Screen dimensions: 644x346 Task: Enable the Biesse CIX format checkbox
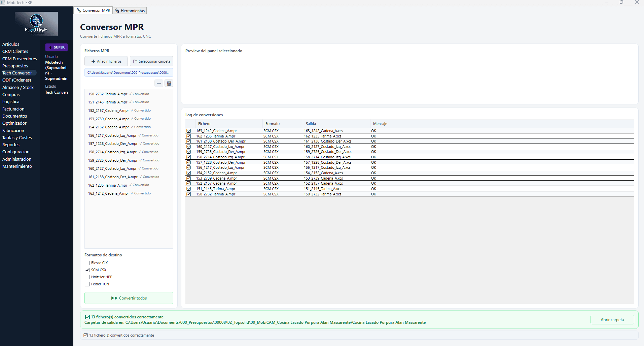[87, 263]
